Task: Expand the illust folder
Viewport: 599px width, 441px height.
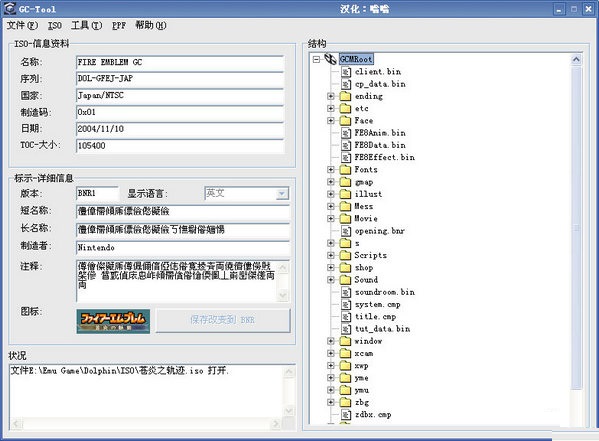Action: pos(331,194)
